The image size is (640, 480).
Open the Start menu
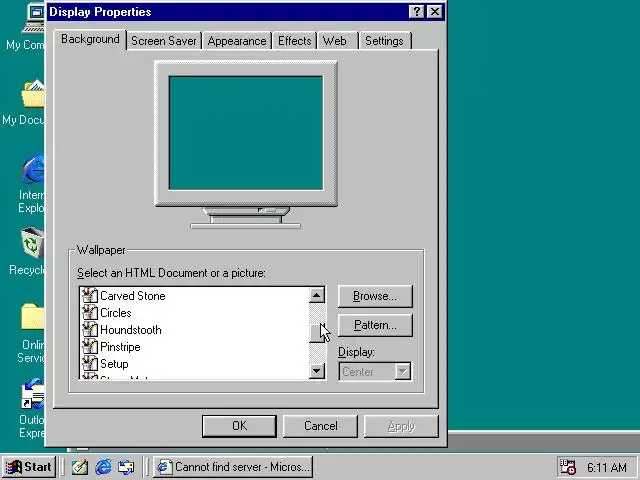tap(29, 467)
